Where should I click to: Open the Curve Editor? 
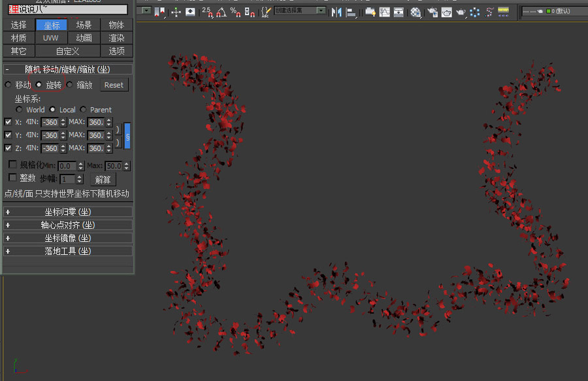pos(385,12)
